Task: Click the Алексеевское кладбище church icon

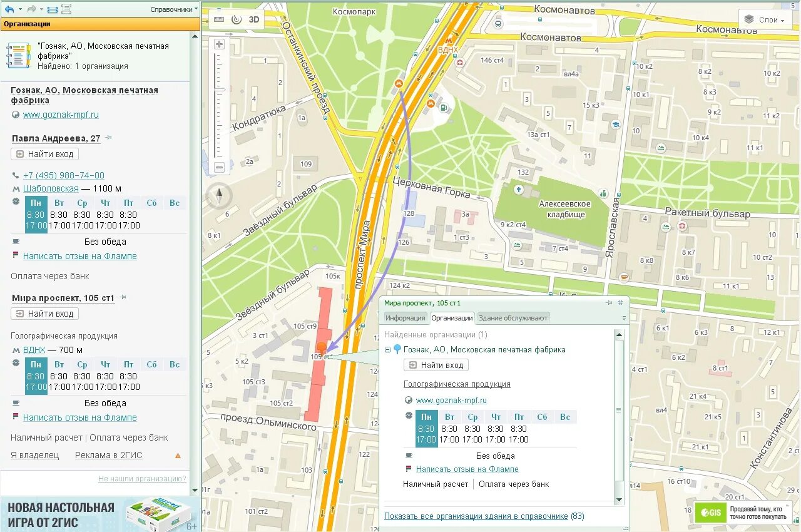Action: tap(518, 189)
